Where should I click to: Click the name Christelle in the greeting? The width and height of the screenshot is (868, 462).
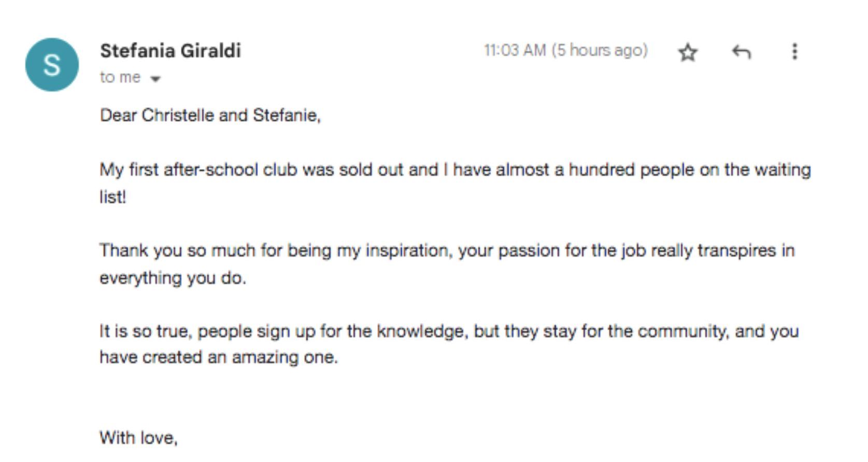pyautogui.click(x=177, y=115)
